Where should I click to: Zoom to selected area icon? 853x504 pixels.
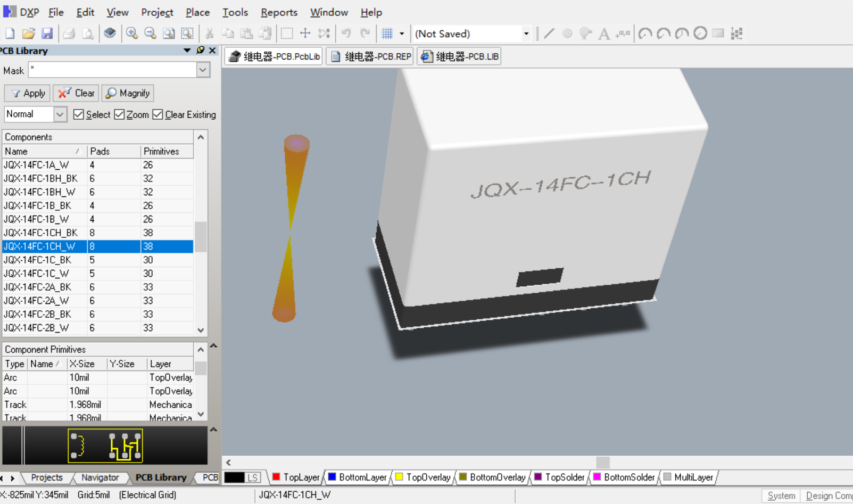coord(187,34)
